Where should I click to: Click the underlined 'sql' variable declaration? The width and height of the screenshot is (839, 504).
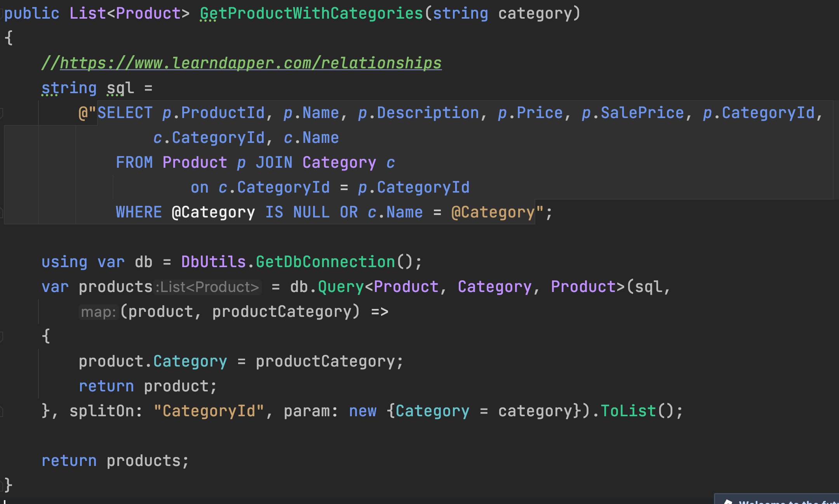coord(120,89)
